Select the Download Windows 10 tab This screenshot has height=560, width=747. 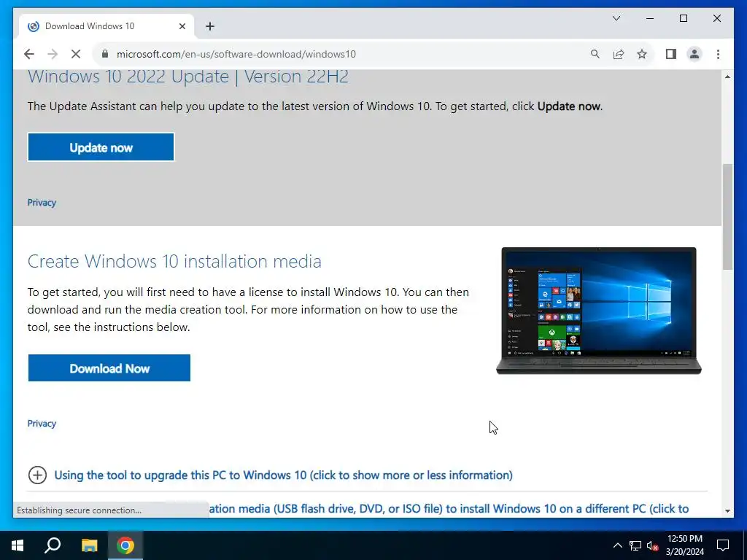[107, 26]
